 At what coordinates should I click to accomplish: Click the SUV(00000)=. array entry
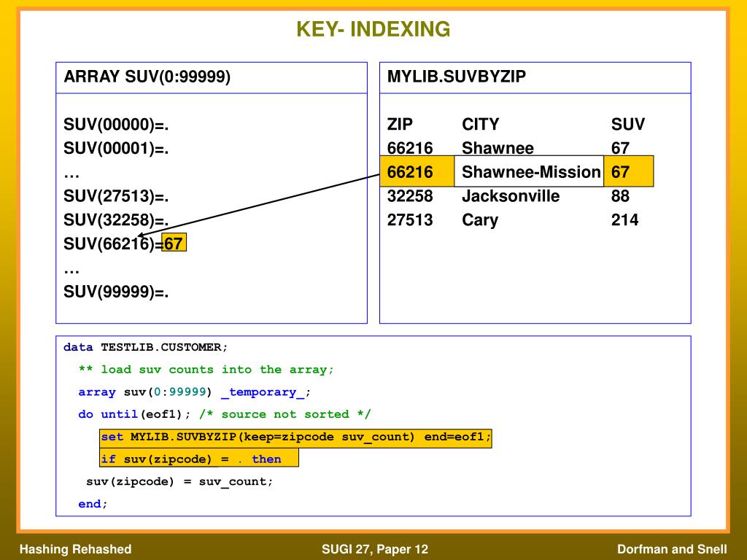pyautogui.click(x=116, y=125)
